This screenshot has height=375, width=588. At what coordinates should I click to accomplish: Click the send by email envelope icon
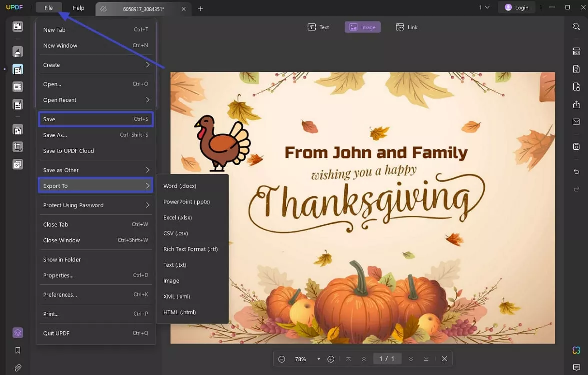coord(576,122)
